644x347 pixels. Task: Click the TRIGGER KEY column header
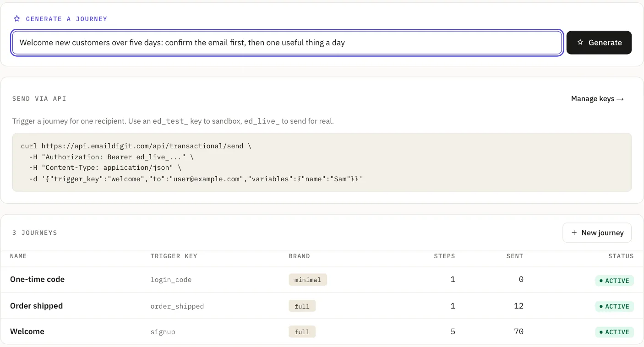point(174,256)
